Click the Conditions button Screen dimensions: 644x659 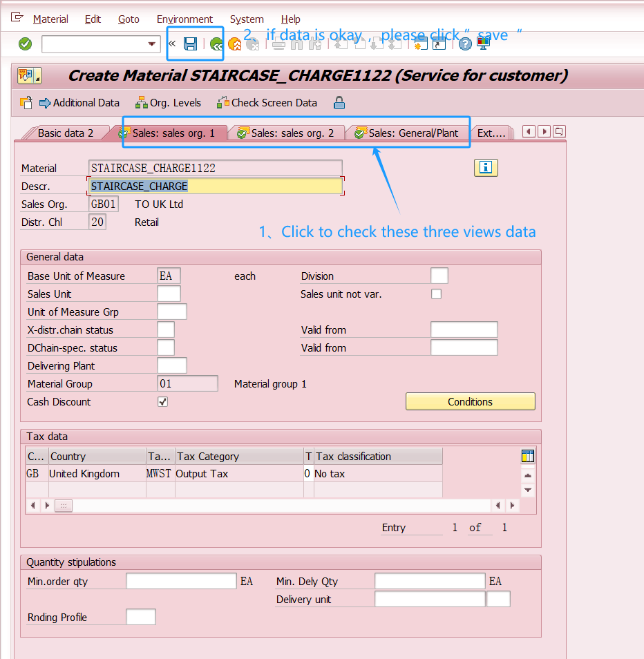point(470,402)
